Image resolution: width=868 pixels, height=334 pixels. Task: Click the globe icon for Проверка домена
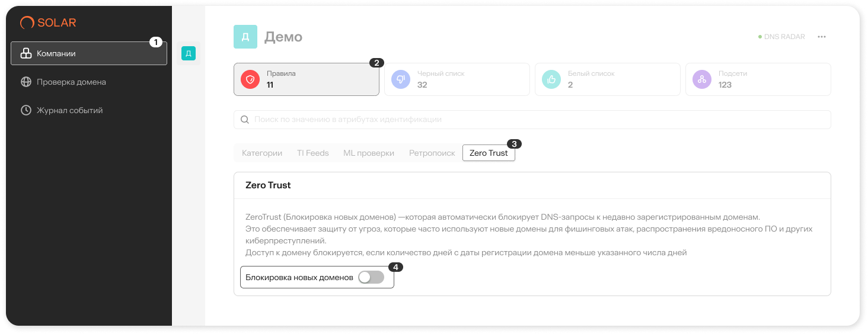[26, 82]
